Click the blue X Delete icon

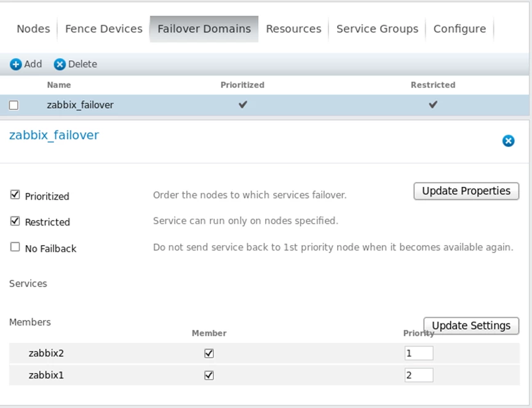tap(60, 65)
